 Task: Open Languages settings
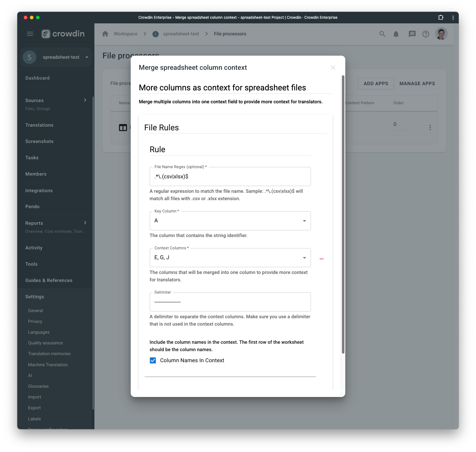(39, 332)
